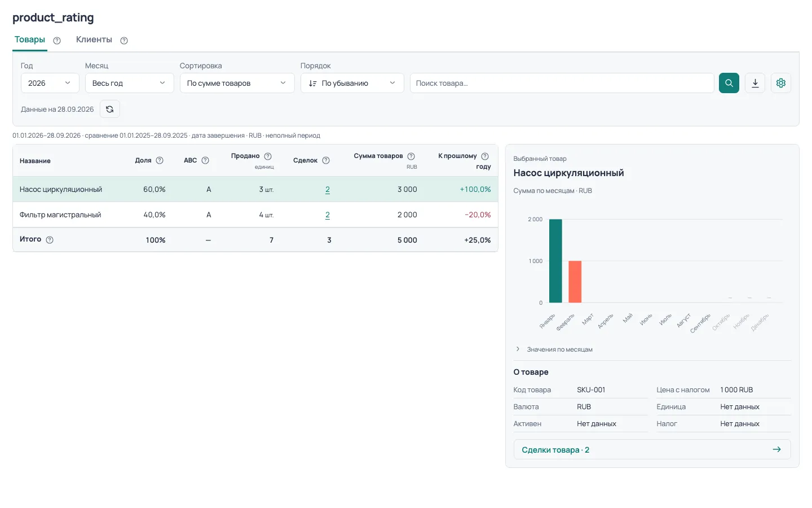This screenshot has width=812, height=508.
Task: Click help icon next to Товары tab
Action: (57, 41)
